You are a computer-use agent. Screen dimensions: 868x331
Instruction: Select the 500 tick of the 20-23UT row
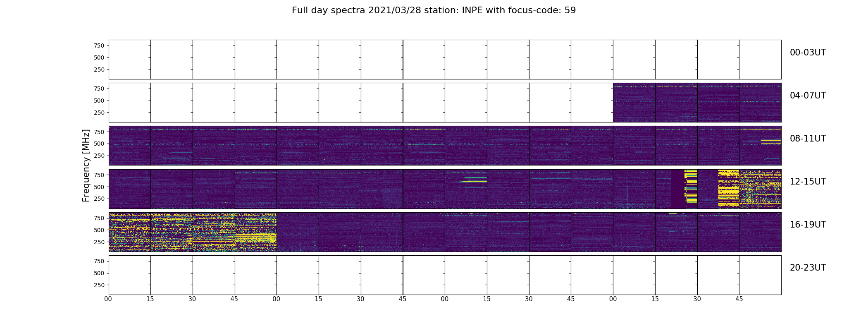(x=99, y=273)
